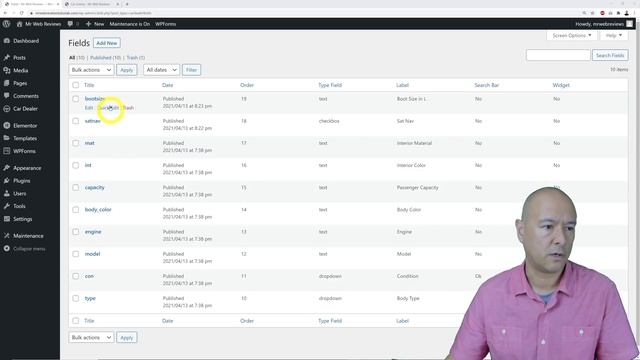This screenshot has height=360, width=640.
Task: Click the user avatar in admin bar
Action: pos(630,24)
